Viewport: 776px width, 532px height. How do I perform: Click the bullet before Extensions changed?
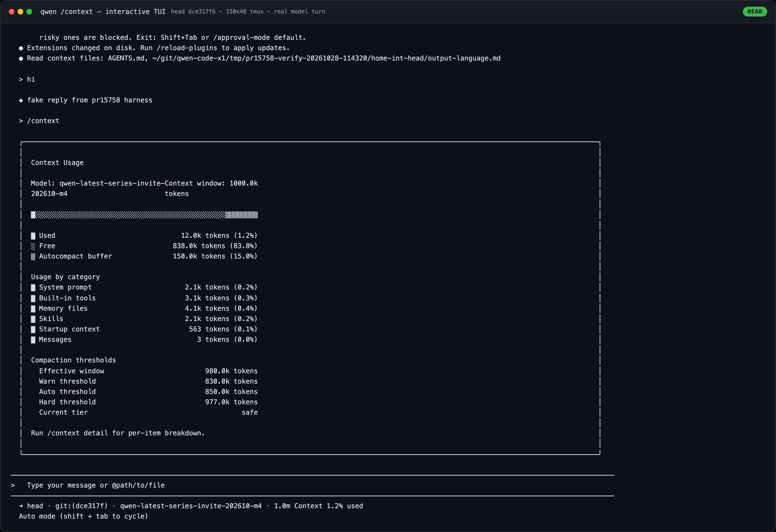coord(21,48)
